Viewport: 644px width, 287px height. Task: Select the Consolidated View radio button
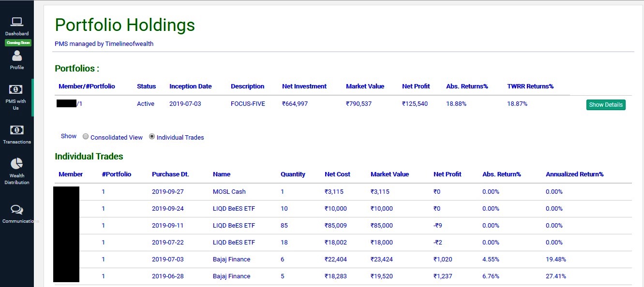pos(86,137)
